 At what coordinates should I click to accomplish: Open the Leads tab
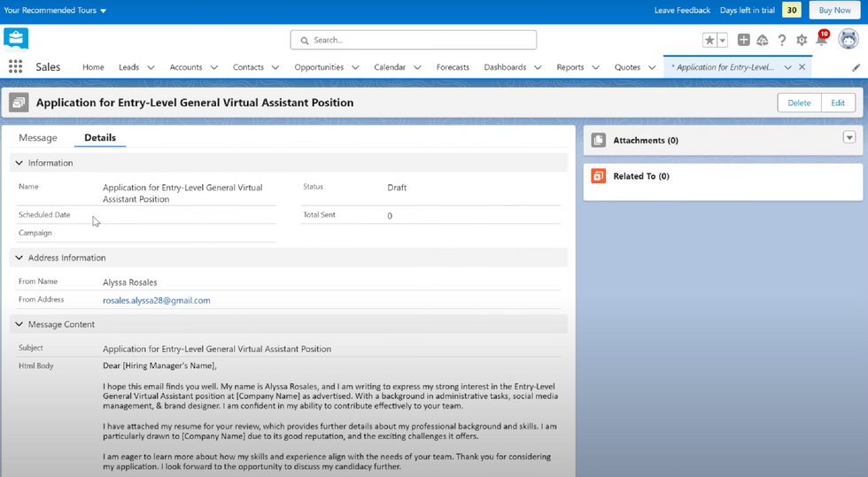tap(128, 67)
